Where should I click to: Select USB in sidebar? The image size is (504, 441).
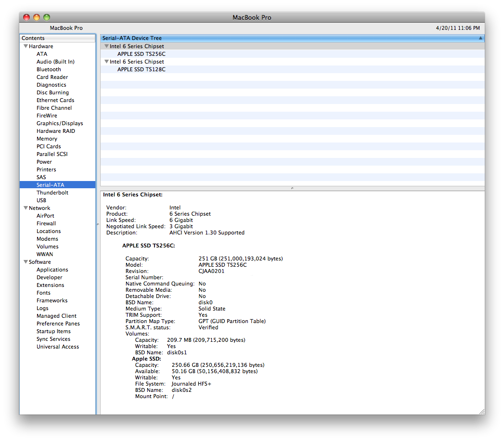coord(41,200)
